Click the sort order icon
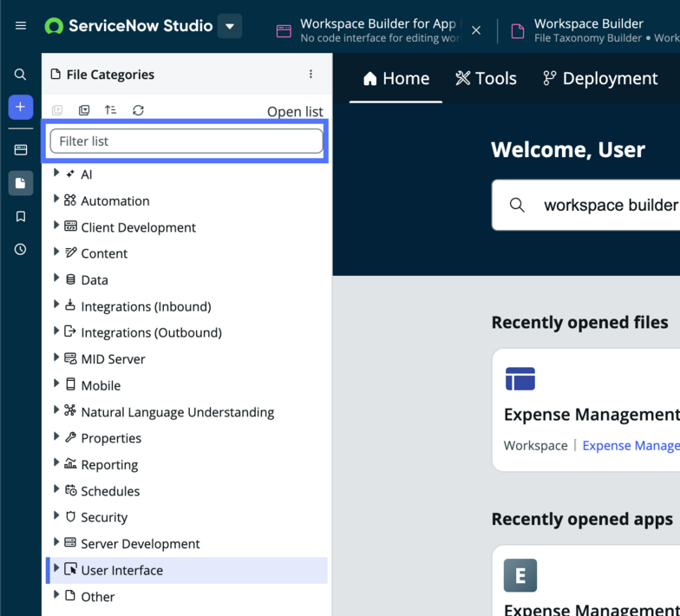 [111, 110]
